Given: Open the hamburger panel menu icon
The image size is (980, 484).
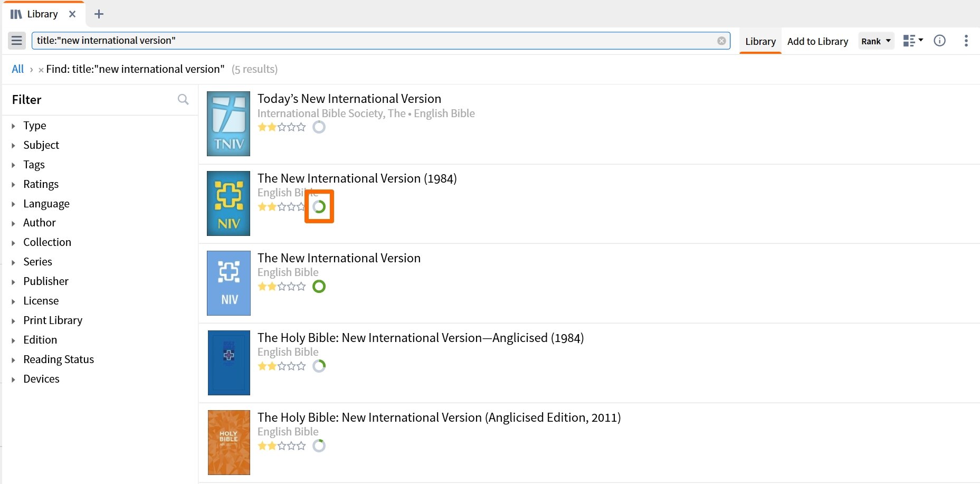Looking at the screenshot, I should click(x=17, y=41).
